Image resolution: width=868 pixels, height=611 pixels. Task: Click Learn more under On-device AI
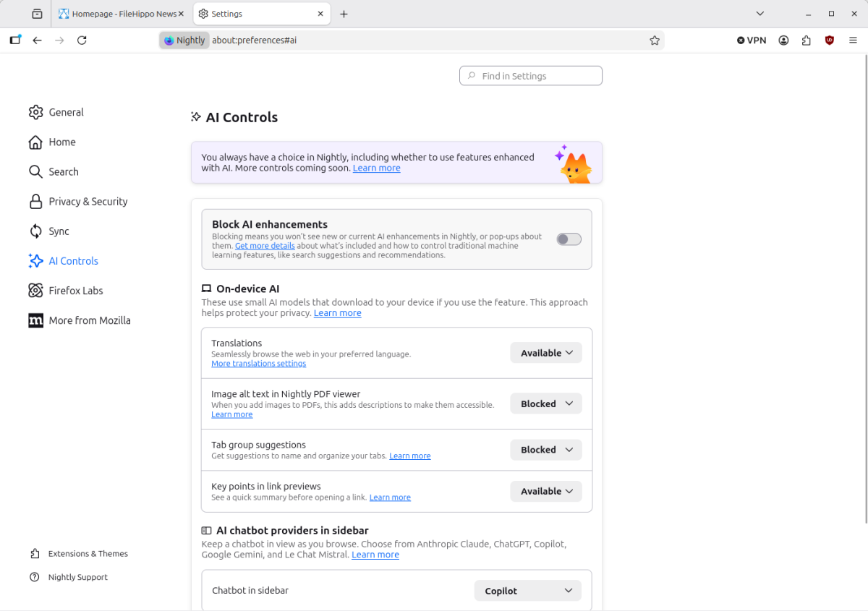337,312
